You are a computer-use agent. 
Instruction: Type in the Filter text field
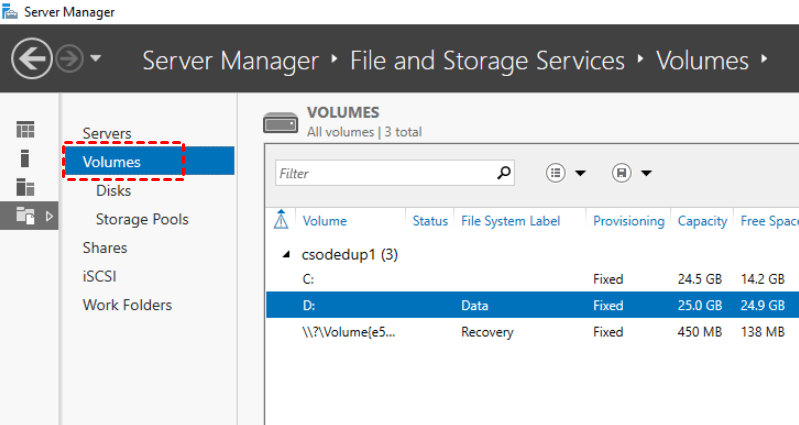click(x=385, y=173)
